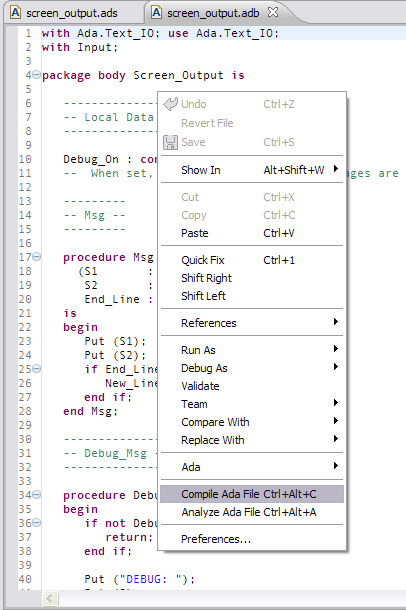Select the screen_output.adb tab
406x610 pixels.
point(213,13)
